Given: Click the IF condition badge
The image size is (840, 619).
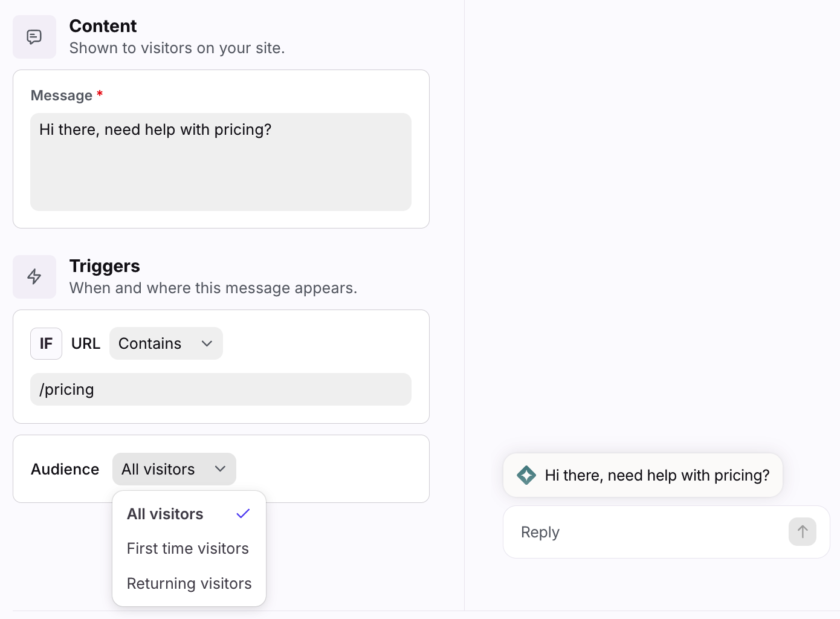Looking at the screenshot, I should pyautogui.click(x=47, y=343).
